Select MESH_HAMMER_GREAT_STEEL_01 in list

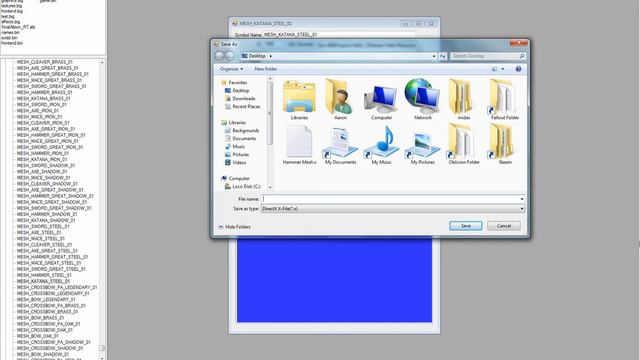pyautogui.click(x=52, y=257)
